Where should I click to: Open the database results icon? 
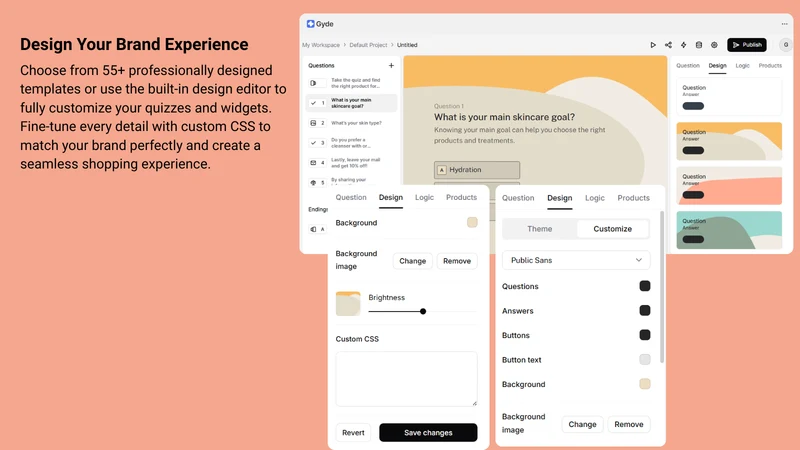(699, 45)
